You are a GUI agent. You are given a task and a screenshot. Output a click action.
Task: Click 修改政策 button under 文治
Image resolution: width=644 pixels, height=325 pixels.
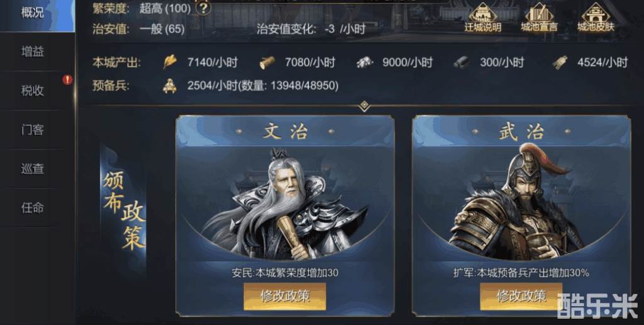click(x=285, y=296)
